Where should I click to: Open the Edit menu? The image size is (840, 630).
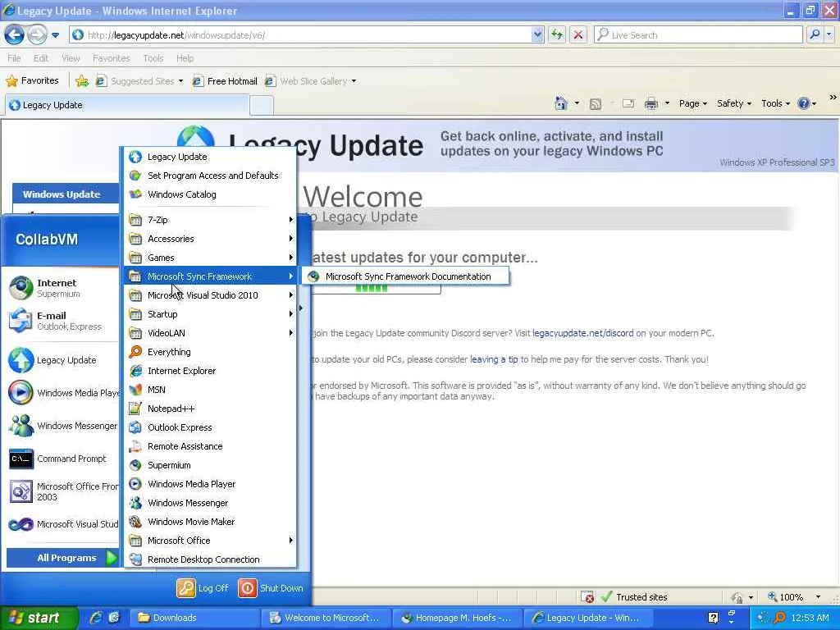(x=41, y=58)
